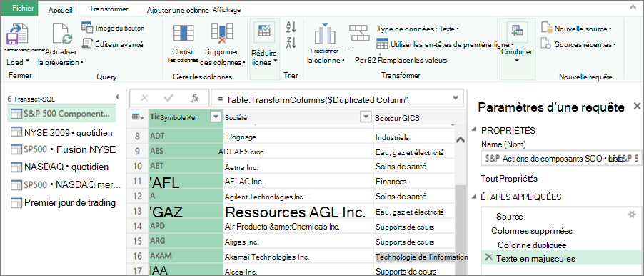Viewport: 644px width, 276px height.
Task: Click the Combiner icon
Action: click(x=517, y=31)
